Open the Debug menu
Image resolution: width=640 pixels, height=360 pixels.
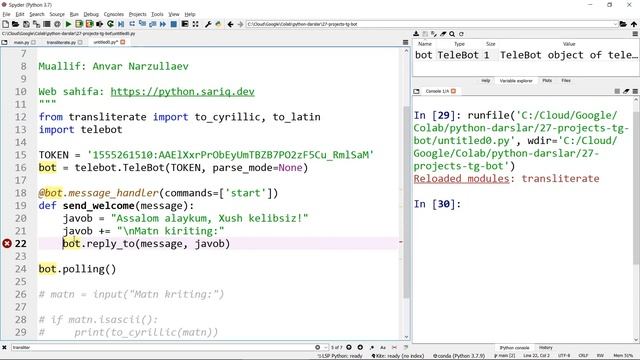(91, 14)
